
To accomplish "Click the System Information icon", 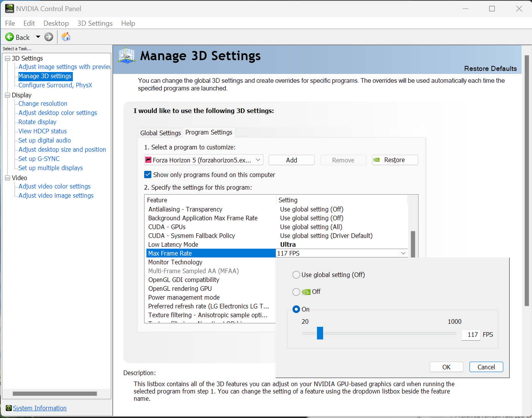I will 8,408.
